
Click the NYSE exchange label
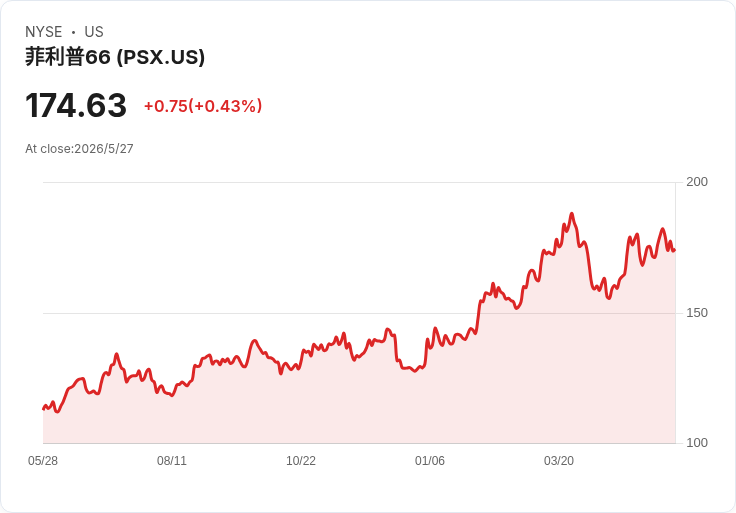[x=44, y=32]
